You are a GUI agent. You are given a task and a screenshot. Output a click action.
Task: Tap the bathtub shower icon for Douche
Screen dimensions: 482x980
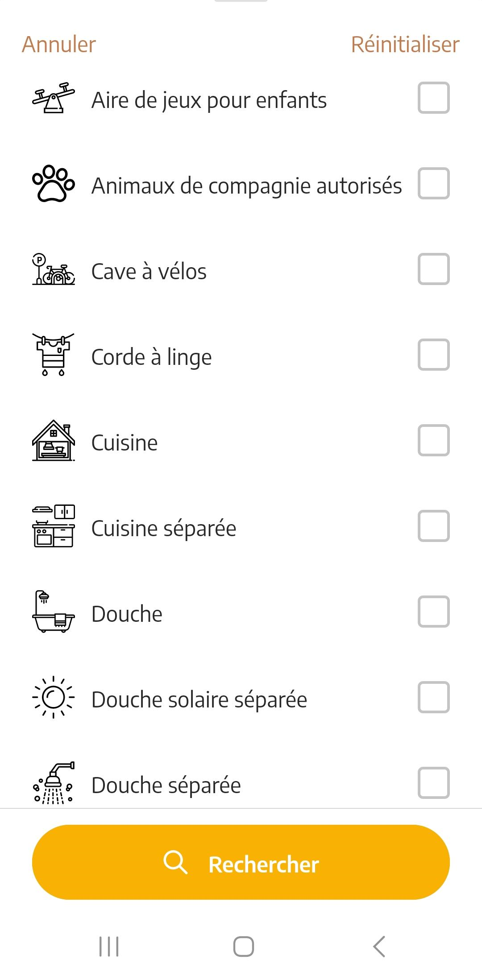(54, 612)
